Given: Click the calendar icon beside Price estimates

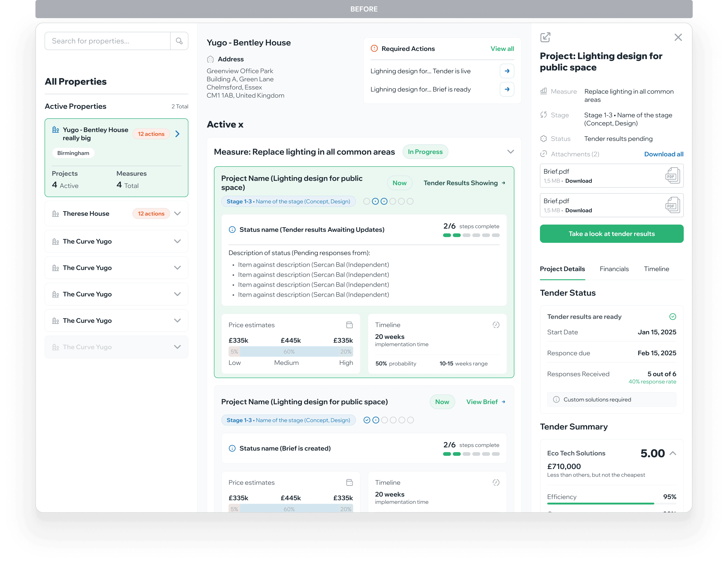Looking at the screenshot, I should 349,324.
